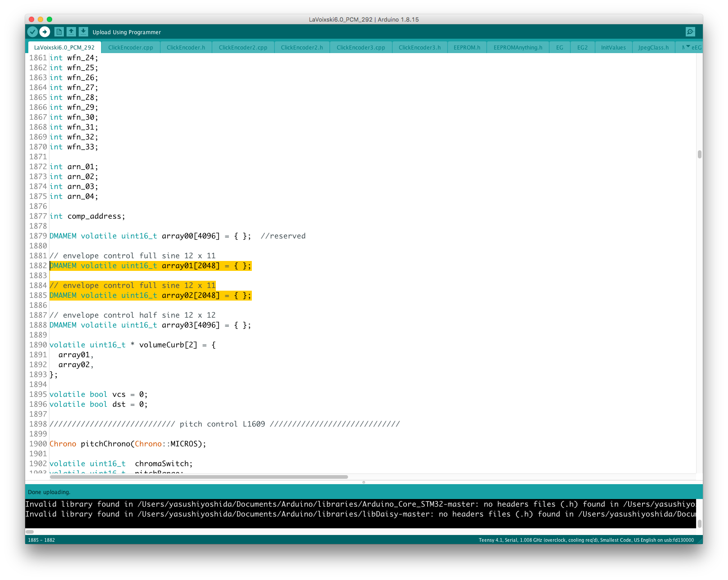Click 'int wfn_33;' on line 1870
The height and width of the screenshot is (580, 728).
[73, 147]
